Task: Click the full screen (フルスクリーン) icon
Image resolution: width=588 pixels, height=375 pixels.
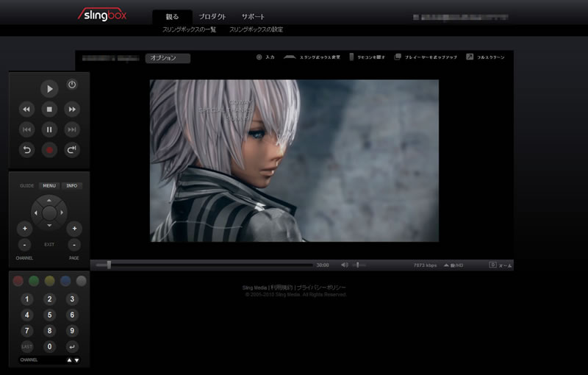Action: (470, 57)
